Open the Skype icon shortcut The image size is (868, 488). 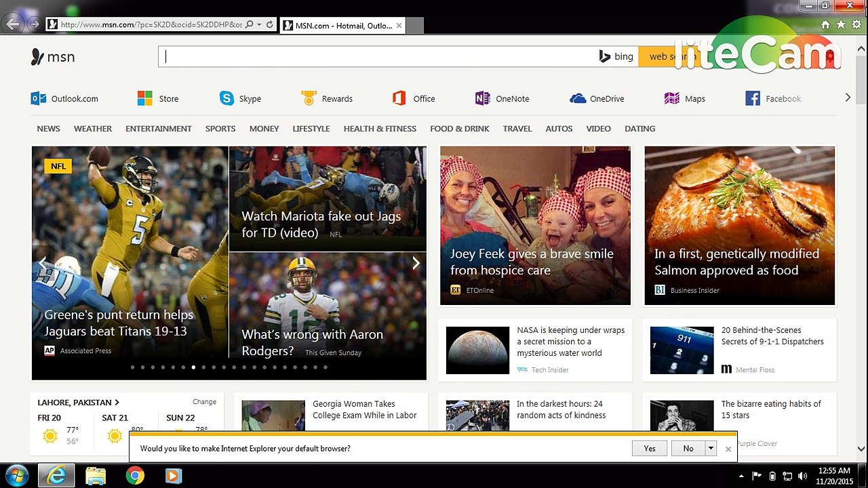pyautogui.click(x=226, y=98)
